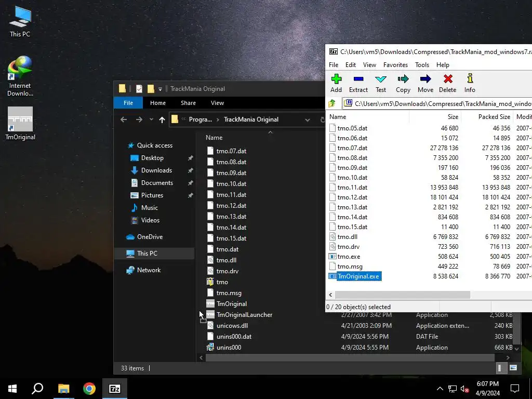Select tmo.dll in 7-Zip archive list
Image resolution: width=532 pixels, height=399 pixels.
pyautogui.click(x=348, y=237)
